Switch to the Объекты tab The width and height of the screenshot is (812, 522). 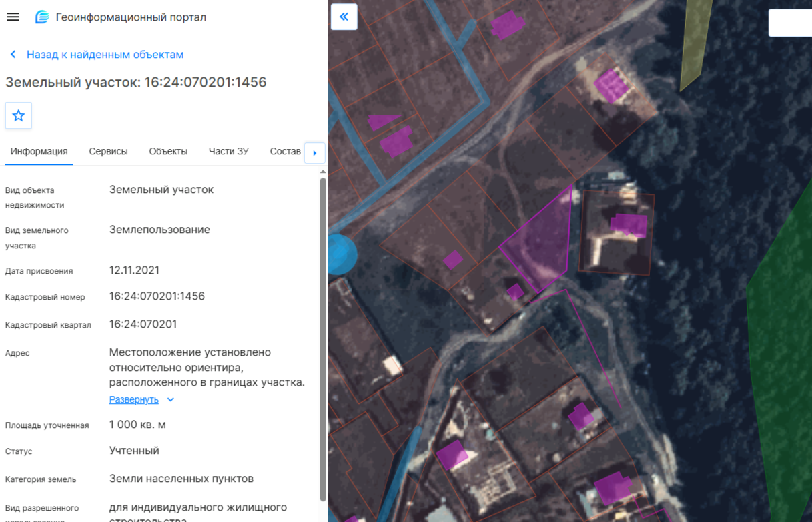(168, 152)
